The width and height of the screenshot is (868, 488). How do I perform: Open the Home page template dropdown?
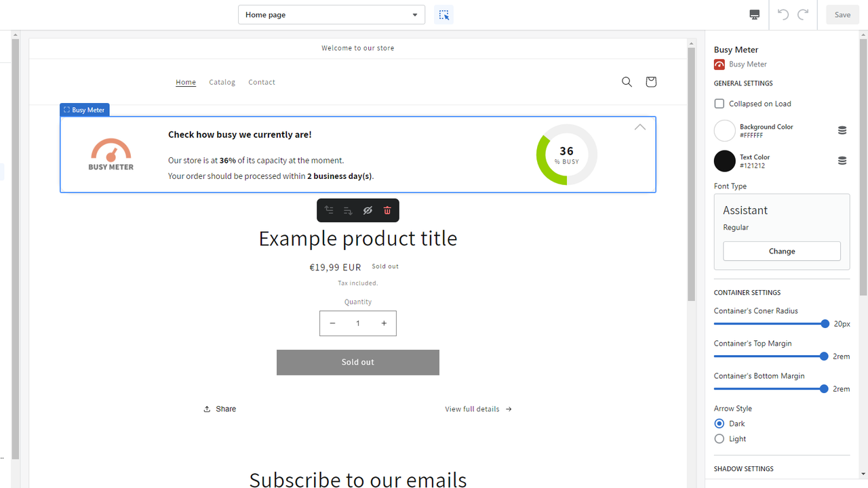[331, 14]
